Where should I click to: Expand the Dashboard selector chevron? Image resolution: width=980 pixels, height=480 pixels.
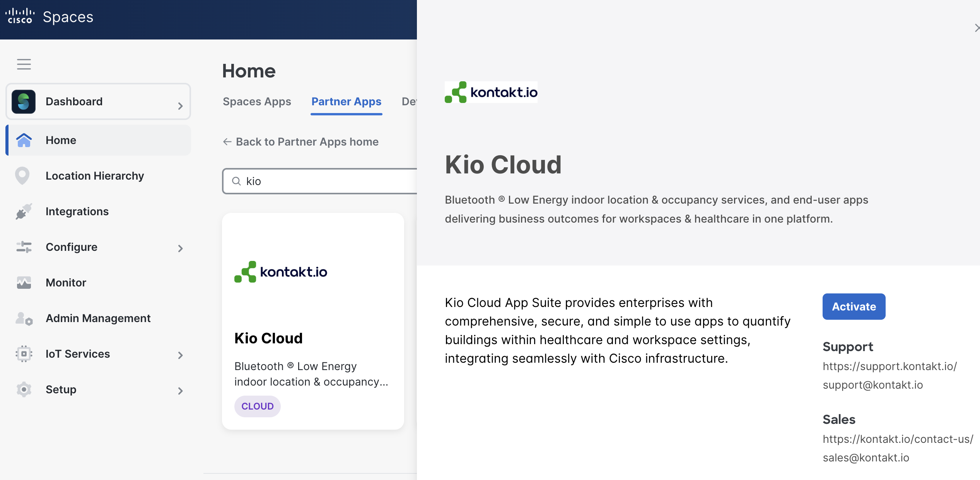pyautogui.click(x=180, y=106)
